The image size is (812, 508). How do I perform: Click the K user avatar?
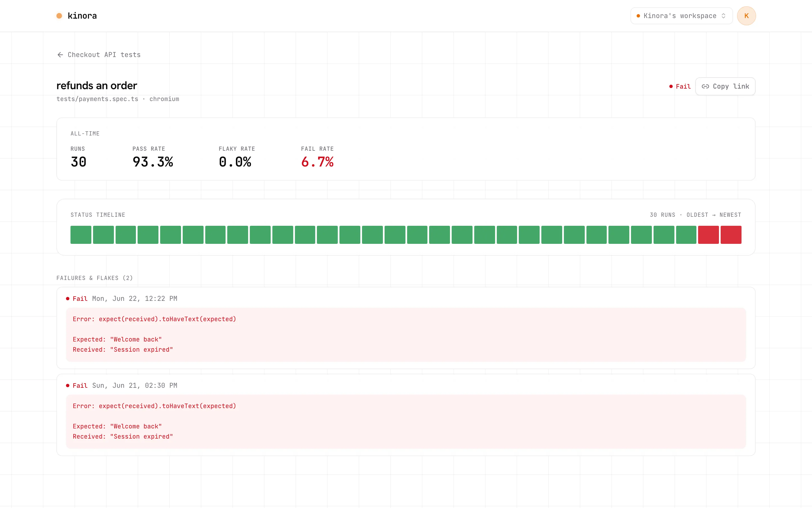tap(746, 16)
